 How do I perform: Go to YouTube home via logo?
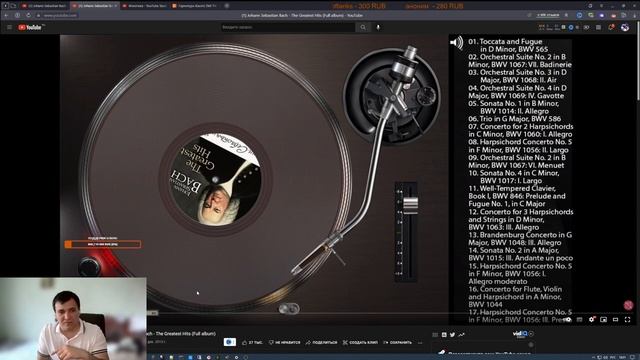point(29,27)
